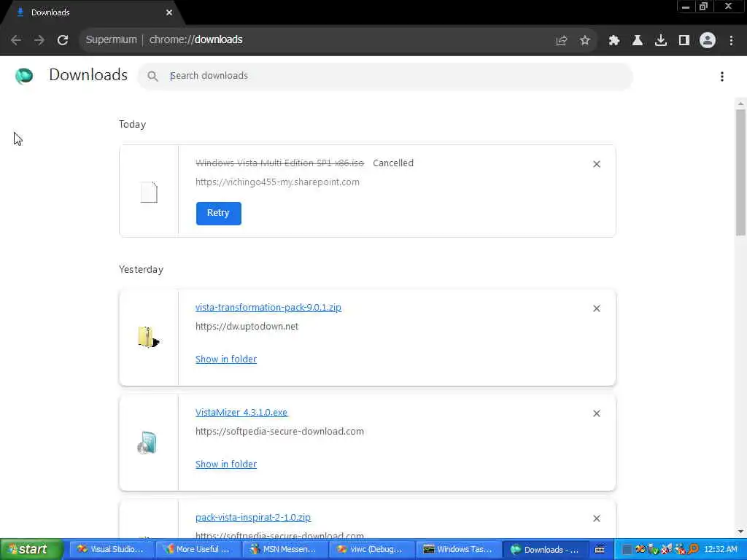Remove pack-vista-inspirat entry from list
Screen dimensions: 747x560
click(x=597, y=518)
